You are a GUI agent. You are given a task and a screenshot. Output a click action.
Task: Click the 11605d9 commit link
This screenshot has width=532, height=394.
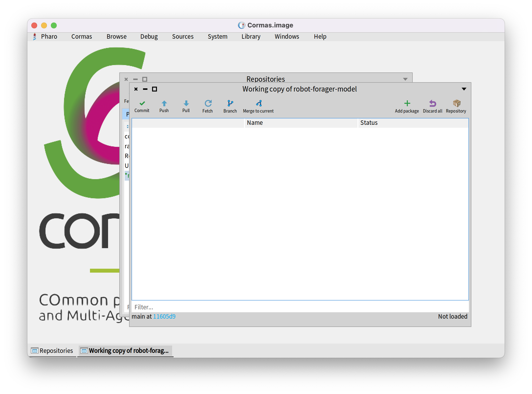(x=164, y=316)
